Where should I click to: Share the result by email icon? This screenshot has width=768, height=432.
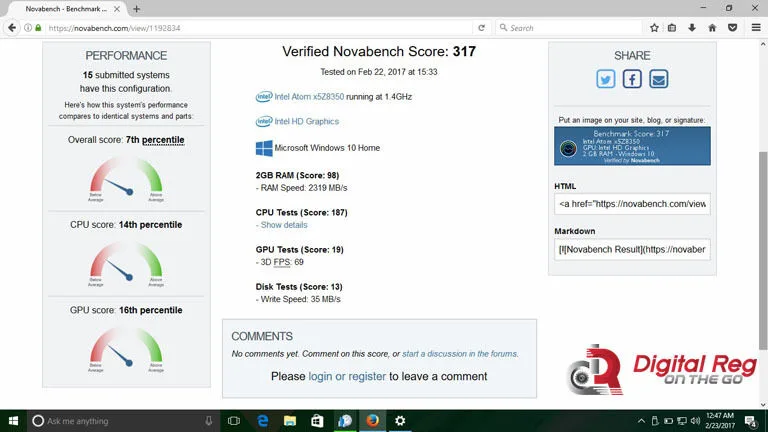pos(659,79)
